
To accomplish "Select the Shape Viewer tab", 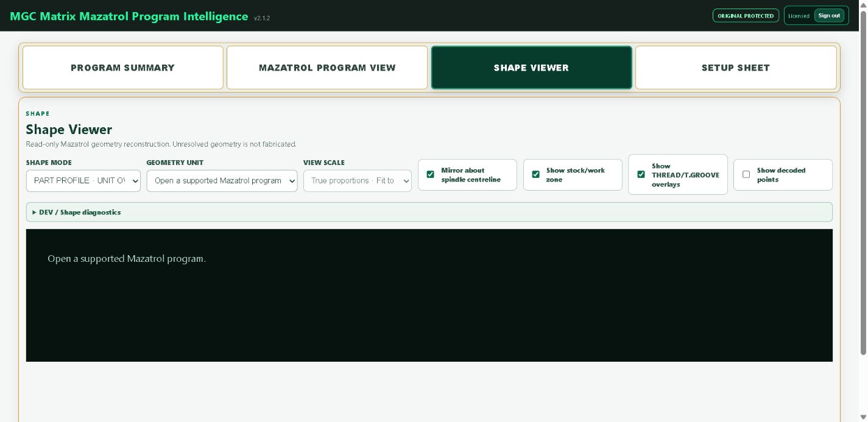I will pyautogui.click(x=531, y=68).
